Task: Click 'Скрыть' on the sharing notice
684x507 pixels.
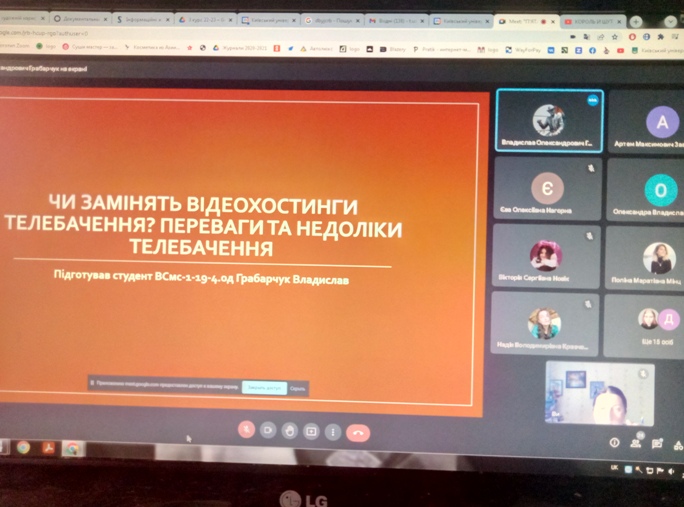Action: click(298, 388)
